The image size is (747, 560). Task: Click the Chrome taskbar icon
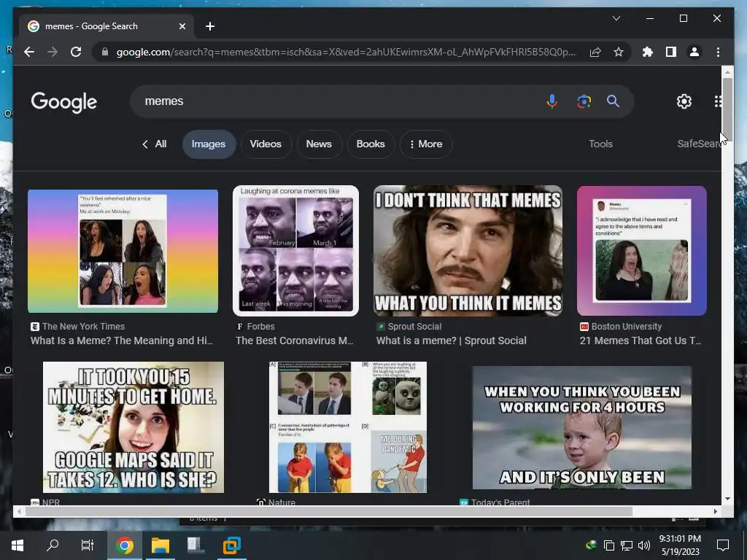pos(124,545)
